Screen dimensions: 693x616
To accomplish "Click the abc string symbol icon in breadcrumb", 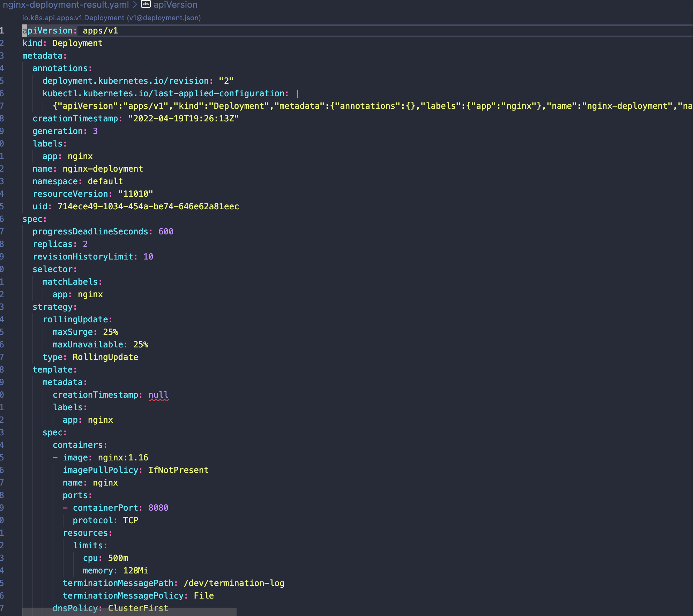I will (x=146, y=4).
